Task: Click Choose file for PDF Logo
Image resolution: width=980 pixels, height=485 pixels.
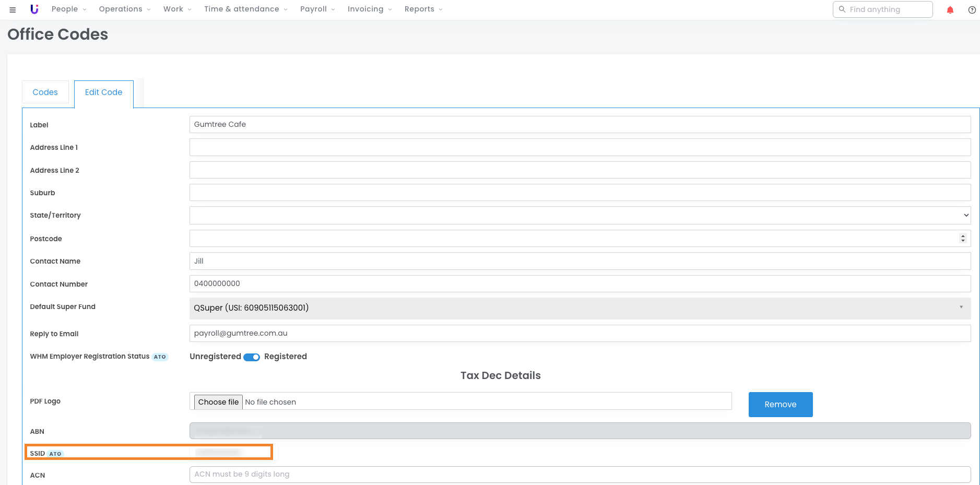Action: click(x=218, y=402)
